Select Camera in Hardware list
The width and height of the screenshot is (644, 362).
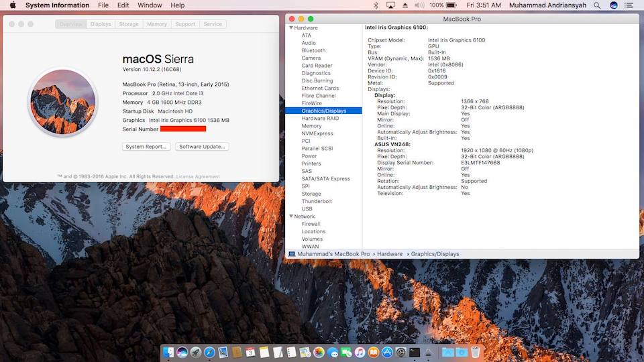[x=311, y=58]
